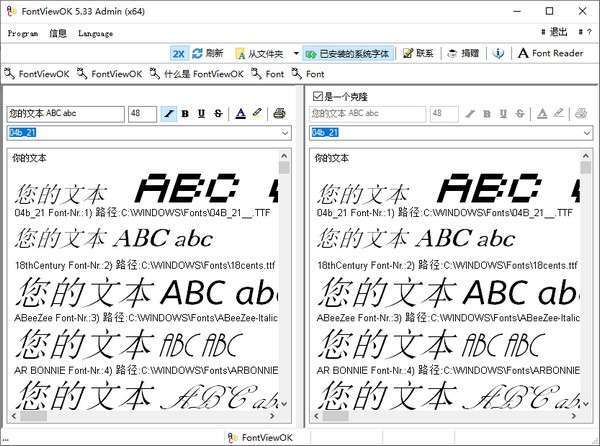Screen dimensions: 600x446
Task: Click the refresh icon in toolbar
Action: click(197, 54)
